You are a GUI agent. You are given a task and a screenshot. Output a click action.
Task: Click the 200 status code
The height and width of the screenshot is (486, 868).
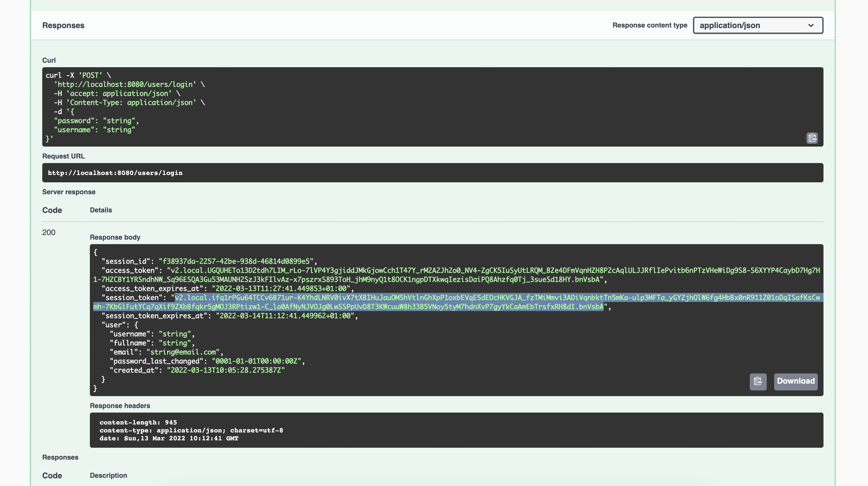pyautogui.click(x=49, y=233)
